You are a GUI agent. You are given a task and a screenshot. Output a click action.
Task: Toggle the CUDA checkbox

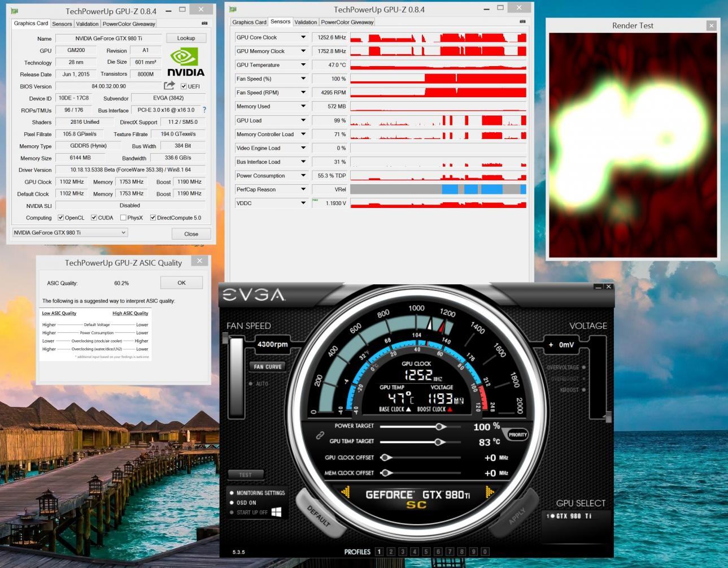pyautogui.click(x=94, y=218)
